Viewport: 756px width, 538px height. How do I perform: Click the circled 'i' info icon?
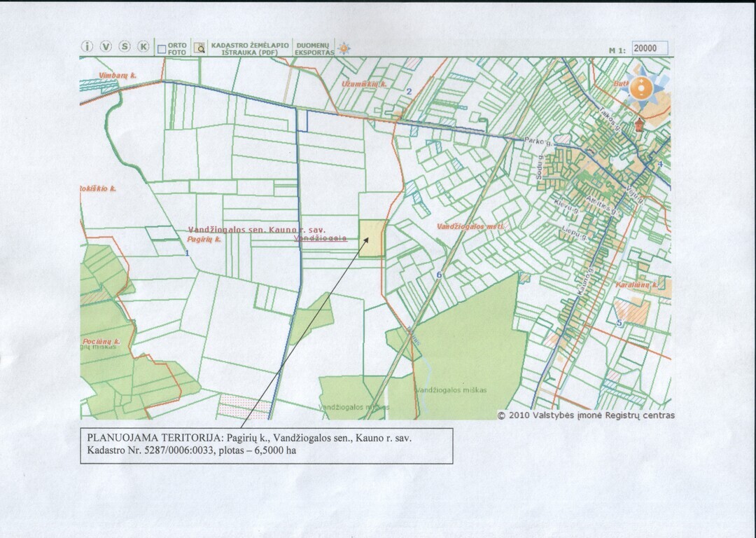tap(87, 47)
